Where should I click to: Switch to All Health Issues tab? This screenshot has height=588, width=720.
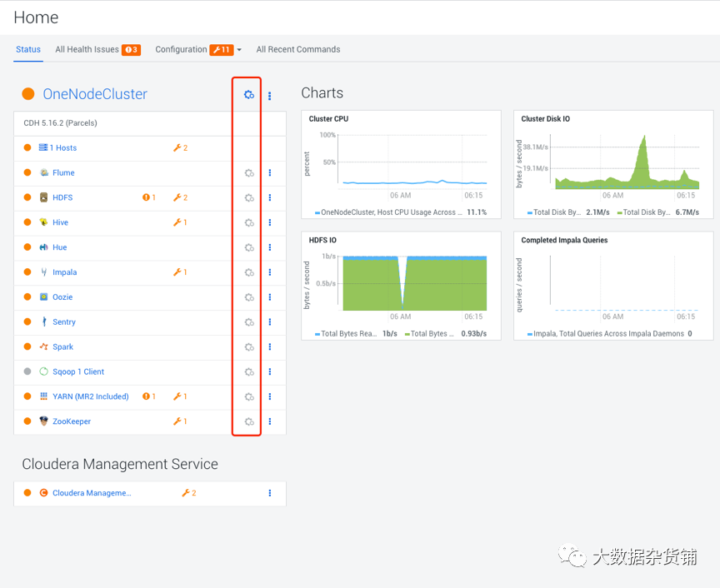[87, 50]
